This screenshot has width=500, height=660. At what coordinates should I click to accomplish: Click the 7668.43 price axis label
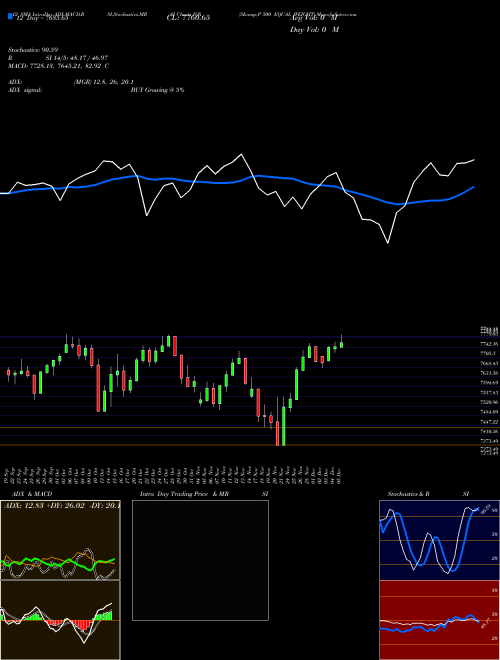coord(489,363)
